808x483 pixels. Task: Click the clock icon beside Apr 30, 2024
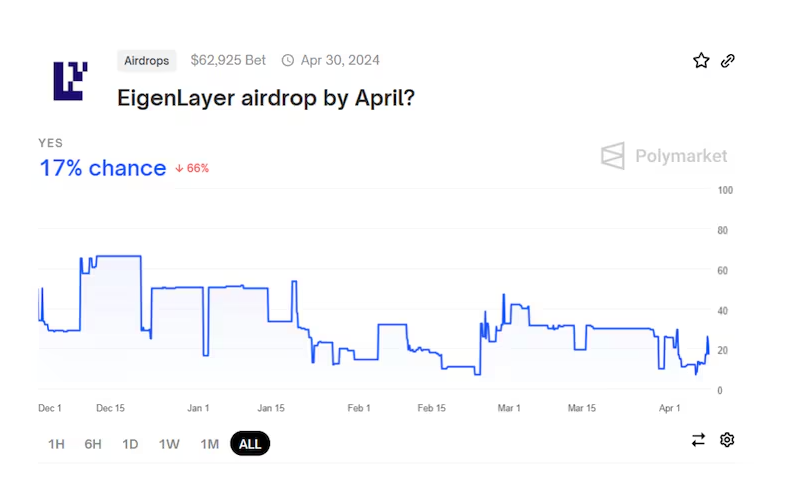[288, 60]
